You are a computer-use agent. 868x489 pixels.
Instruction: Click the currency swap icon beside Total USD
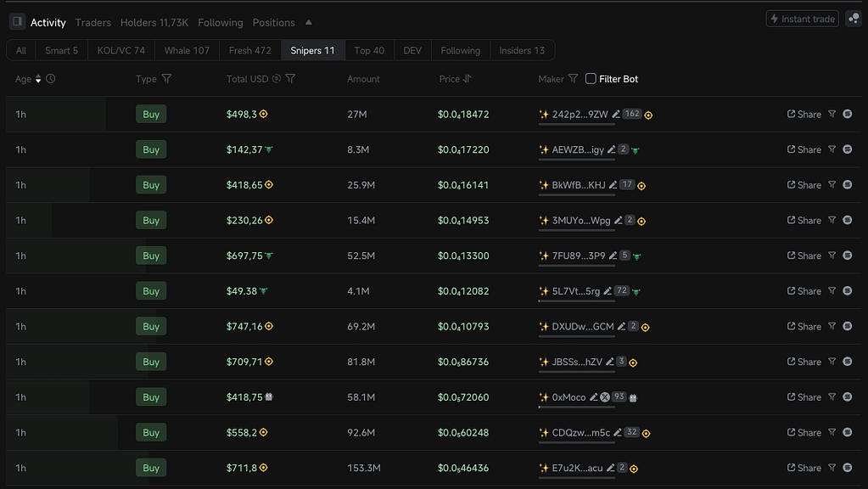(x=277, y=79)
